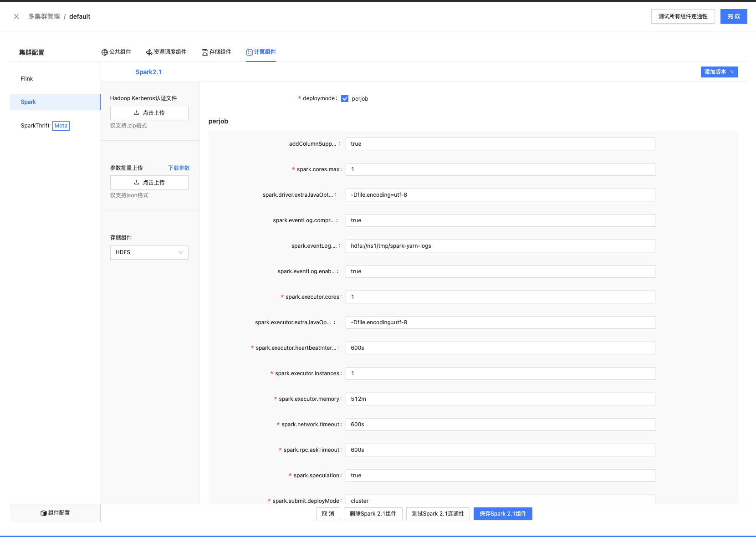Click the 计算组件 tab icon

point(250,52)
